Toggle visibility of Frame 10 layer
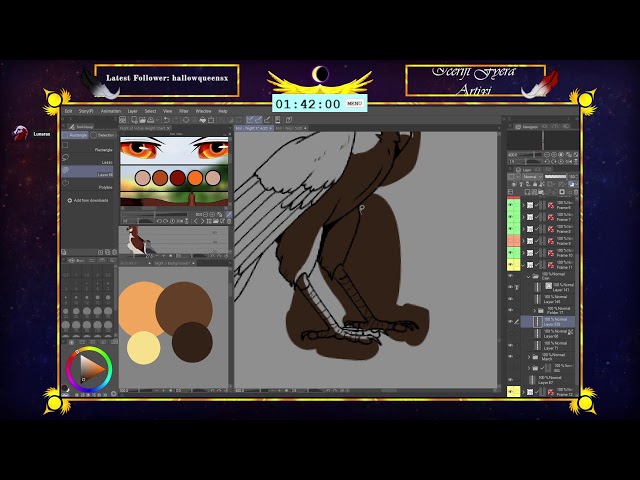 [510, 253]
